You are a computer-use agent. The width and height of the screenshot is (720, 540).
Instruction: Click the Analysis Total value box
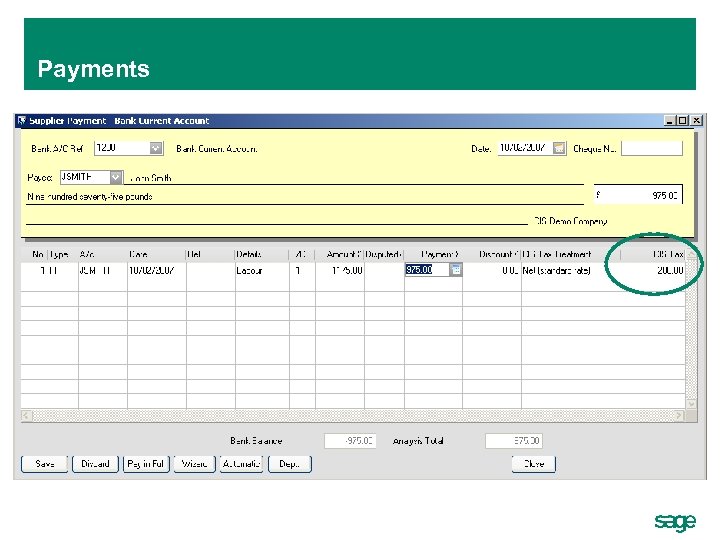[514, 441]
